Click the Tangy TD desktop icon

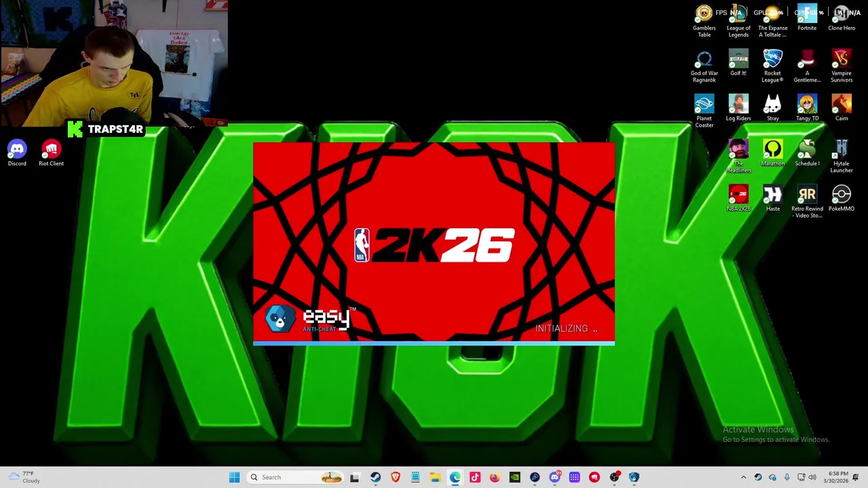(807, 108)
